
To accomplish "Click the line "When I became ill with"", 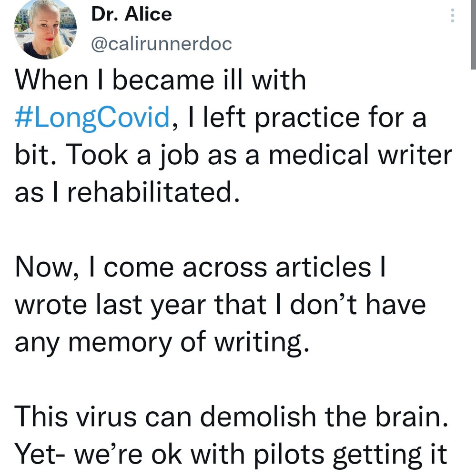I will pos(160,79).
